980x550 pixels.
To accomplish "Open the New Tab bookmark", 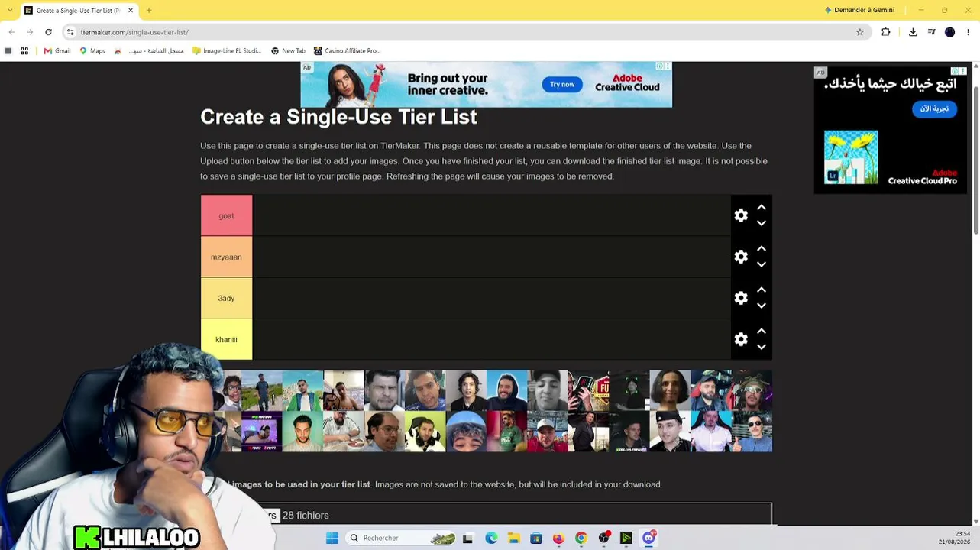I will click(288, 51).
